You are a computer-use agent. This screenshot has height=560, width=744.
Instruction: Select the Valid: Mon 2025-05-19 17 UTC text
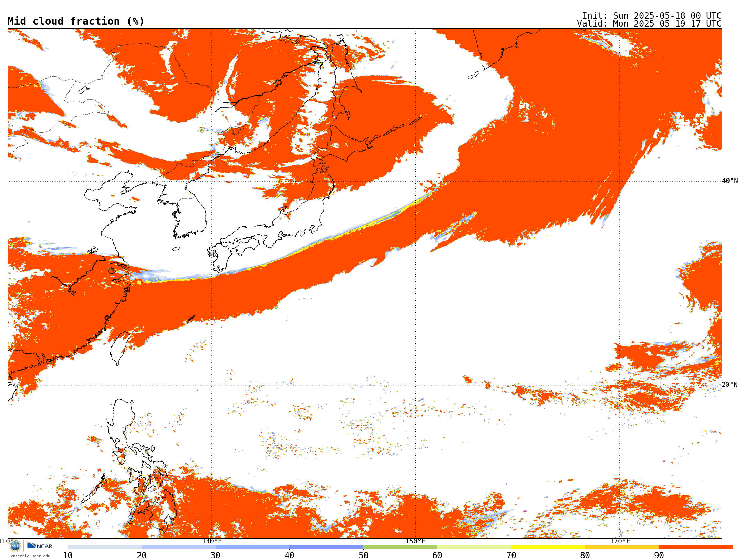click(649, 24)
